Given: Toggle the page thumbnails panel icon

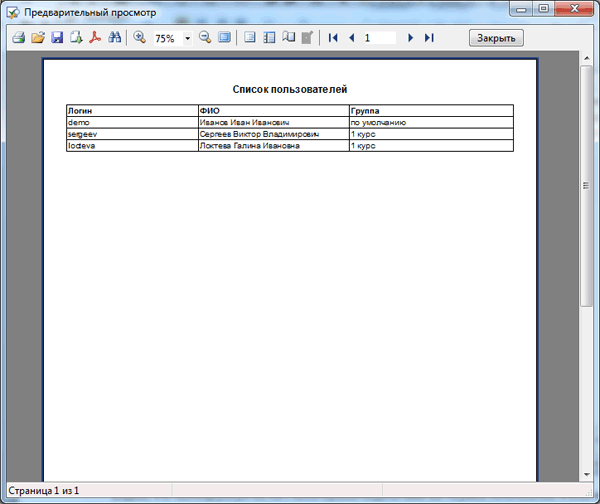Looking at the screenshot, I should click(x=269, y=38).
